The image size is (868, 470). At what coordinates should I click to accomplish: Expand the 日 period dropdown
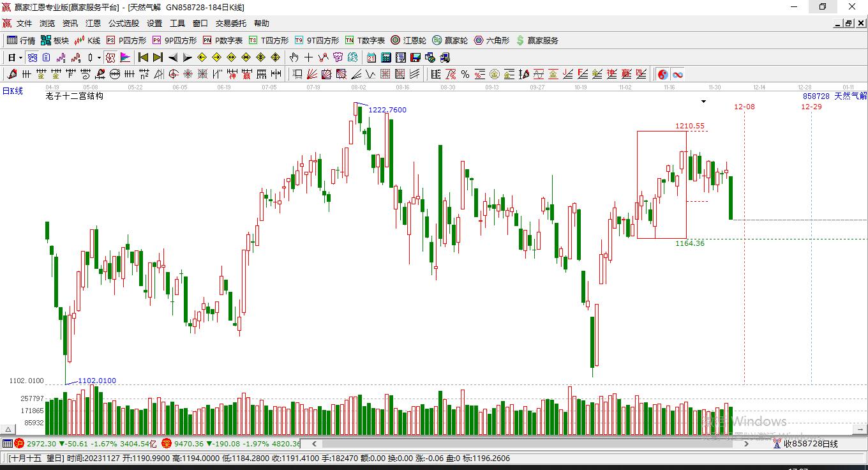[20, 57]
